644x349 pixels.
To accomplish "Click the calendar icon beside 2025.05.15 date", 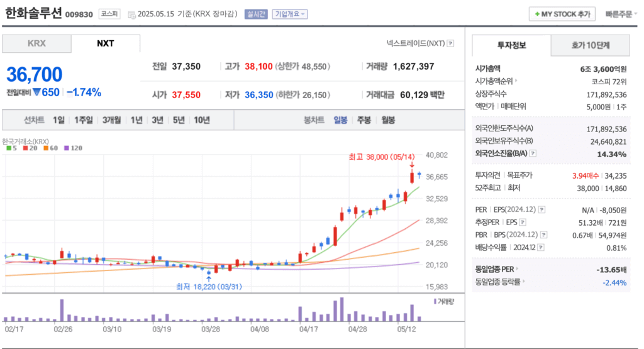I will pyautogui.click(x=131, y=15).
